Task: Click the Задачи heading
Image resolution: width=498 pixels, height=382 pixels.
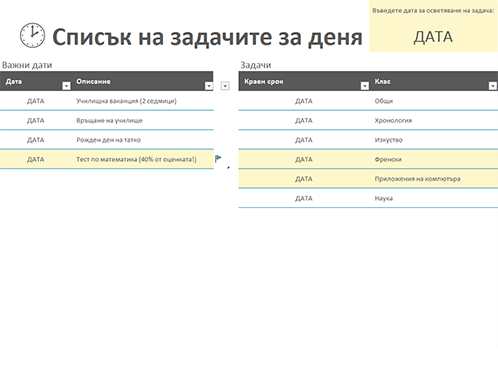Action: [x=256, y=65]
